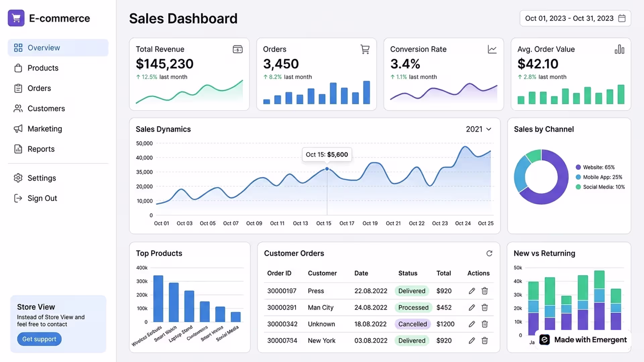Screen dimensions: 644x362
Task: Open Settings from the sidebar
Action: point(58,178)
